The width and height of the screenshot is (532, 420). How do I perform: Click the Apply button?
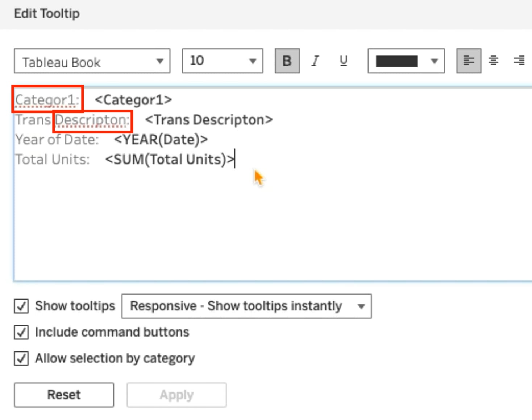pyautogui.click(x=176, y=395)
